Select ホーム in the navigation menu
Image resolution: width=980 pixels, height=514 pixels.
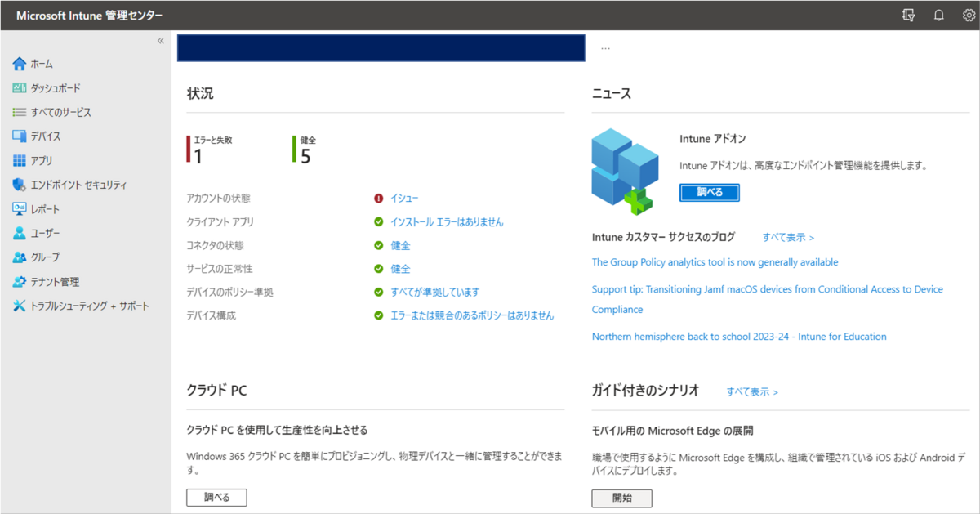[42, 64]
